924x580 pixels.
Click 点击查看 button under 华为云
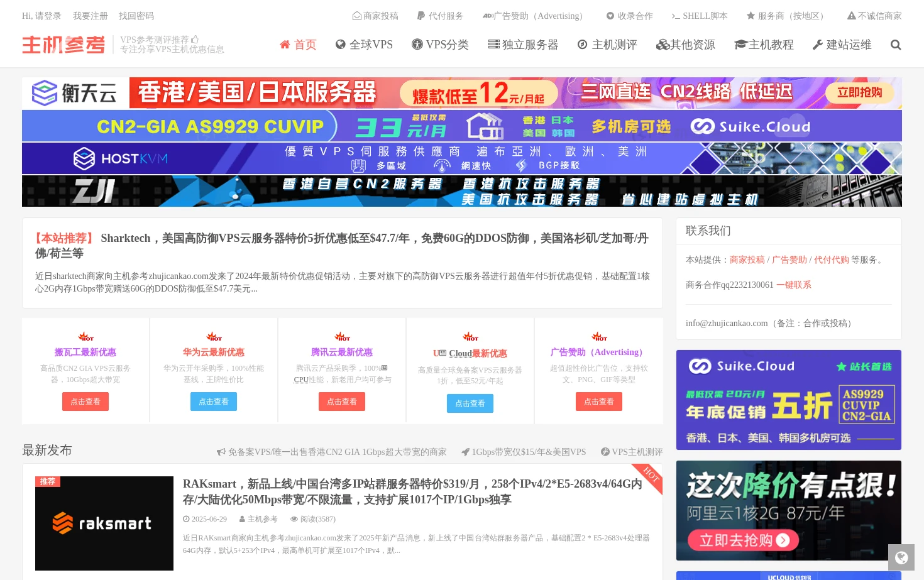214,402
